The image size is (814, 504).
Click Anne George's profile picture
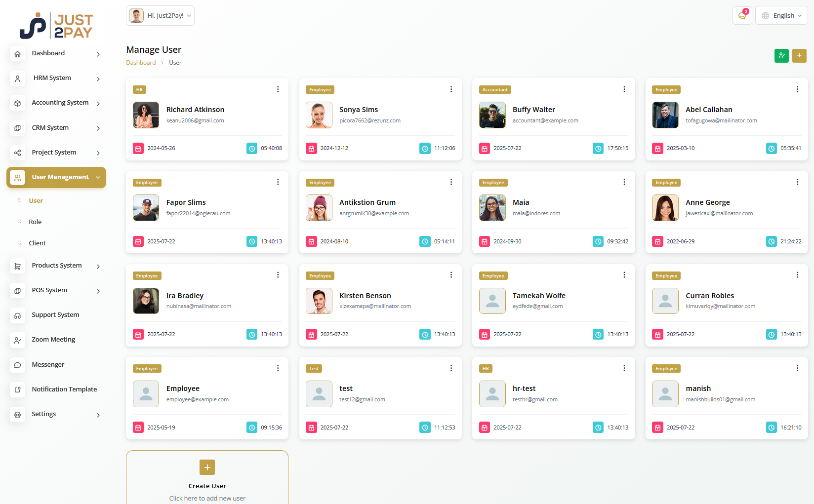[x=665, y=208]
